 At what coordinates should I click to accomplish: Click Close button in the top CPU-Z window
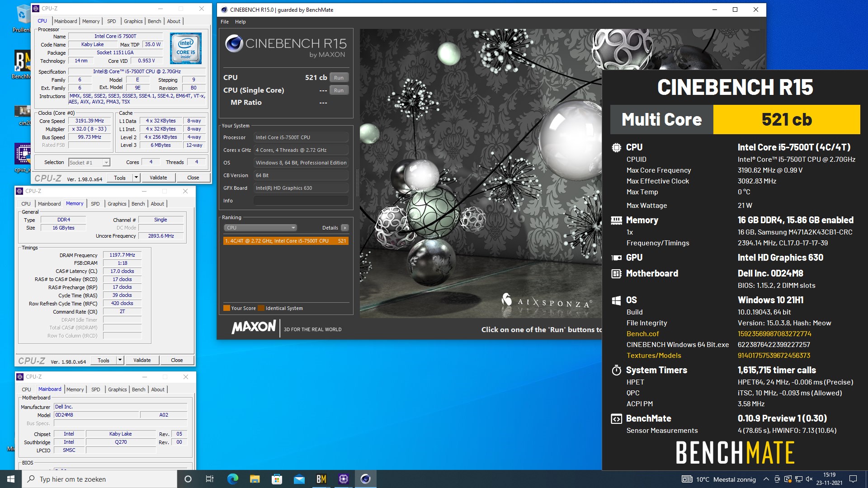[x=193, y=178]
